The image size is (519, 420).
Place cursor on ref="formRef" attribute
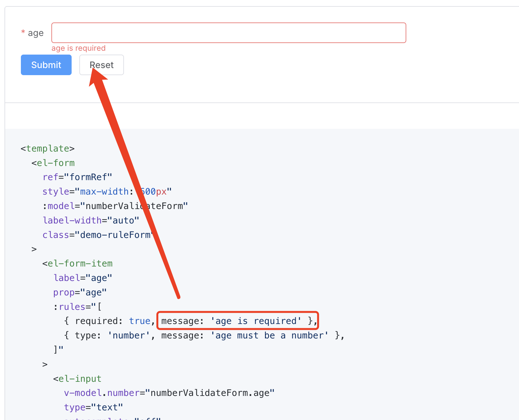coord(77,177)
